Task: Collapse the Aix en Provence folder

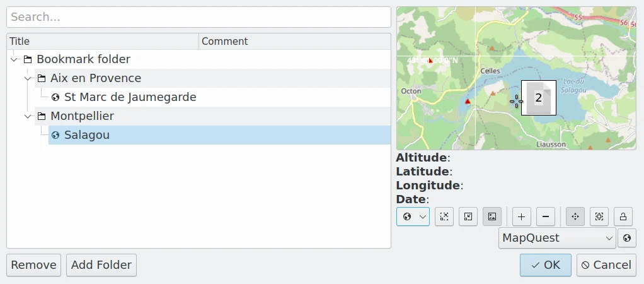Action: (x=28, y=78)
